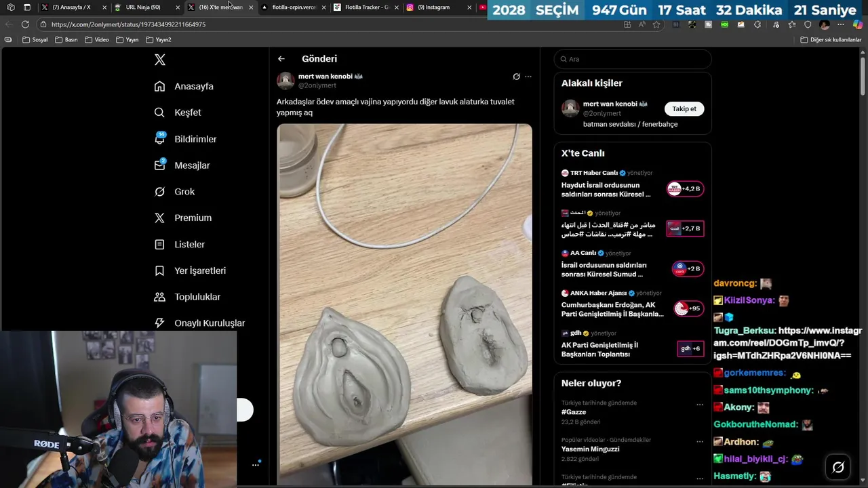The height and width of the screenshot is (488, 868).
Task: Open Grok from sidebar
Action: pos(174,192)
